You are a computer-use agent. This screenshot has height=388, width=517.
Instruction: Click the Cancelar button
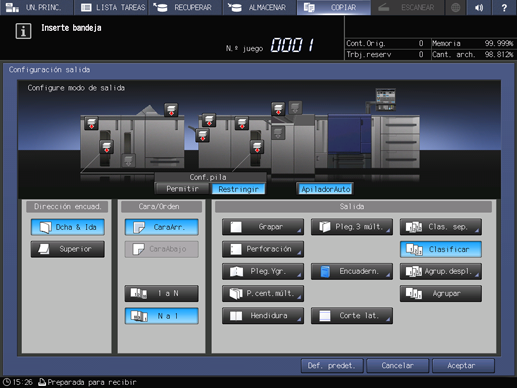pos(398,366)
